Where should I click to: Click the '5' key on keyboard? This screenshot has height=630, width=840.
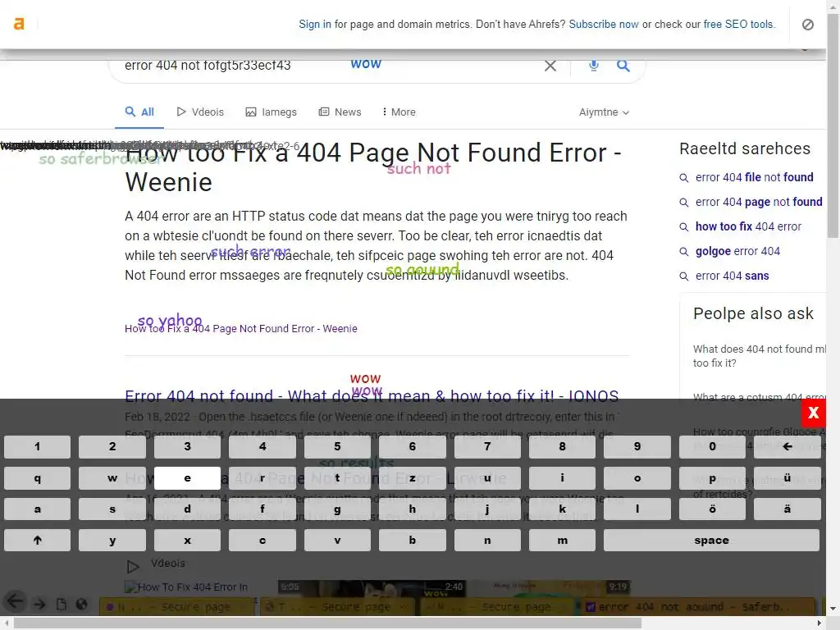(x=337, y=446)
